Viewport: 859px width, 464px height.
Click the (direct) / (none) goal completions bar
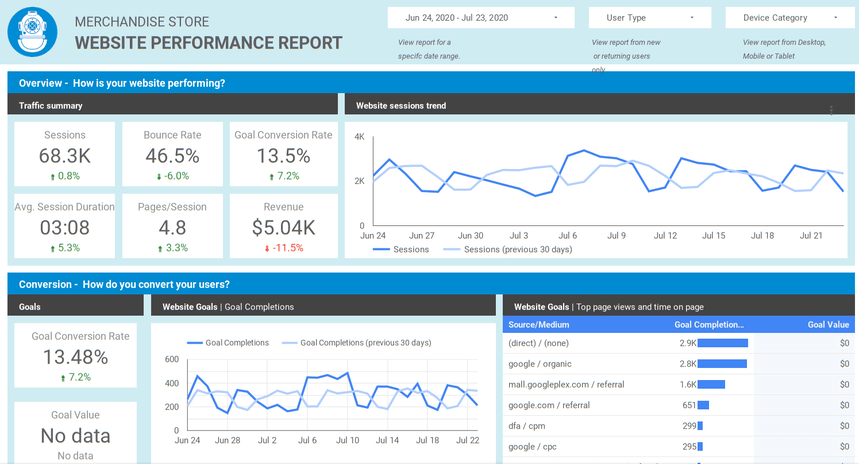coord(722,343)
